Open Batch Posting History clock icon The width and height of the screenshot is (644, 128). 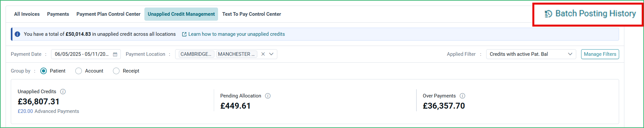point(548,14)
